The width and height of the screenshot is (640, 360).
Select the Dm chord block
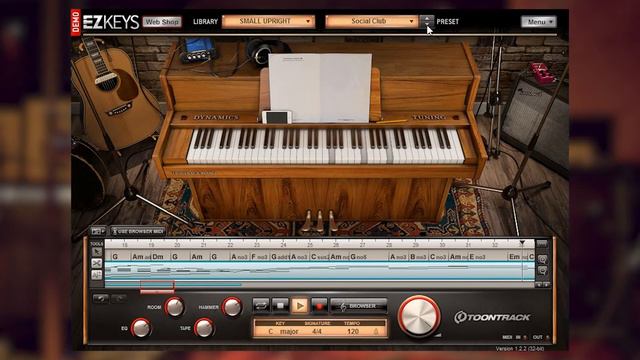tap(161, 256)
